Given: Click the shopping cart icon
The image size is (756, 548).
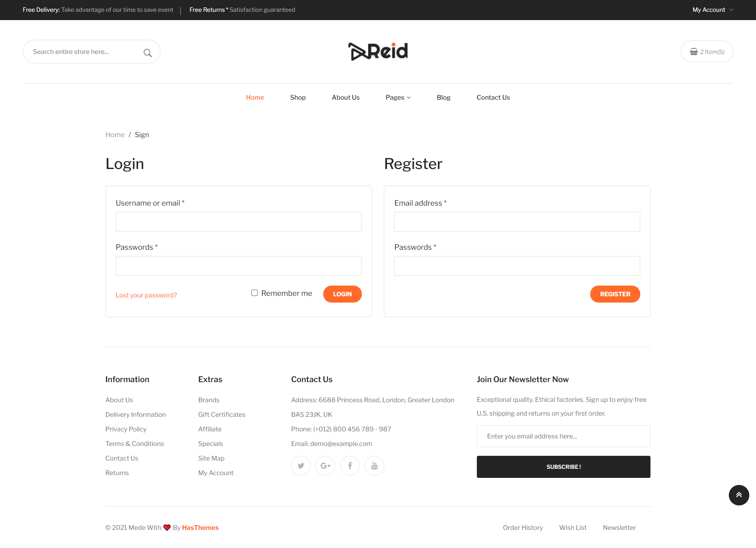Looking at the screenshot, I should click(x=693, y=52).
